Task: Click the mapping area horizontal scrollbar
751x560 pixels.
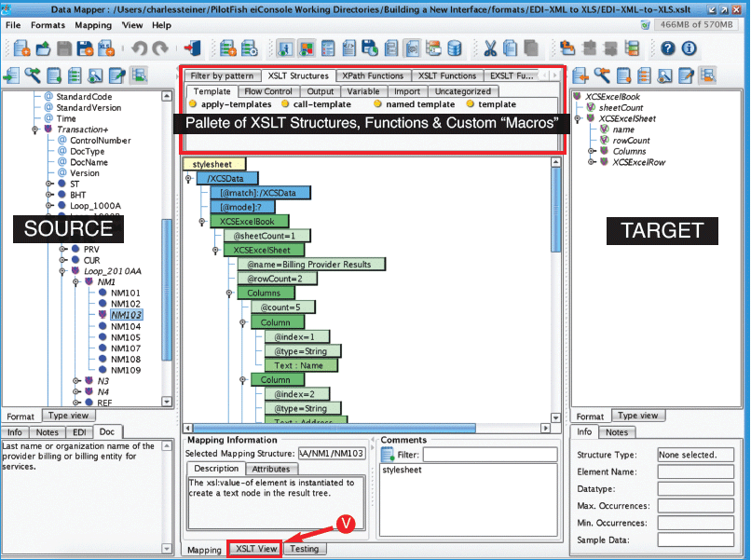Action: pos(335,428)
